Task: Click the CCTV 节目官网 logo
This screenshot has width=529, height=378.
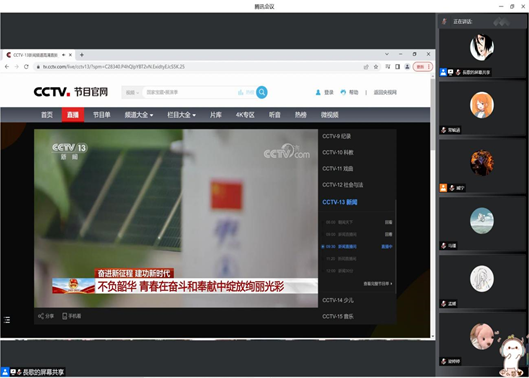Action: coord(71,92)
